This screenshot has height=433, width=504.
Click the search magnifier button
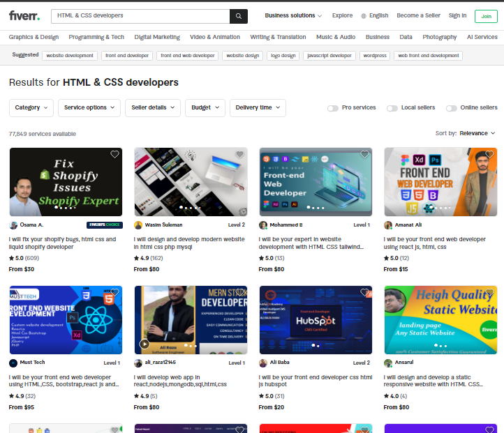pyautogui.click(x=239, y=16)
